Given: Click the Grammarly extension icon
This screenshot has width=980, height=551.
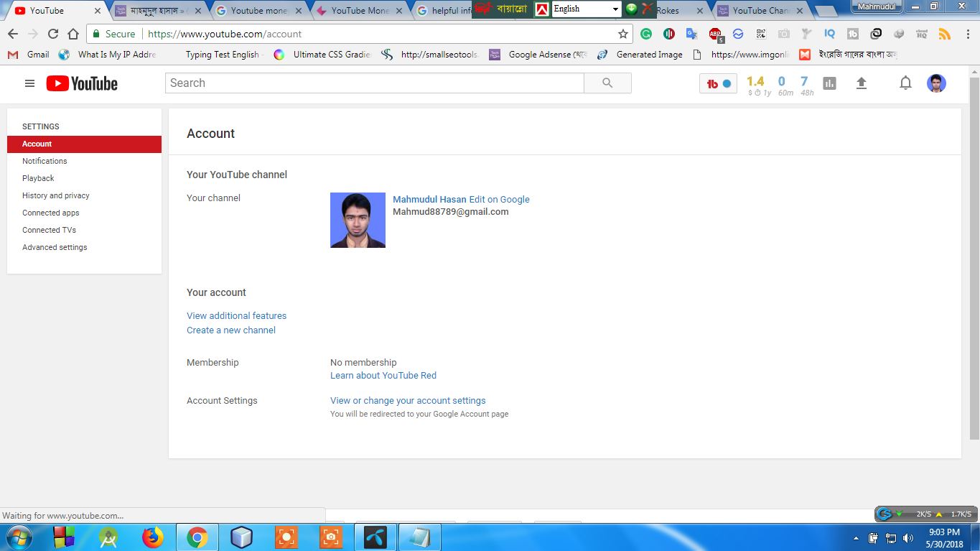Looking at the screenshot, I should point(646,34).
